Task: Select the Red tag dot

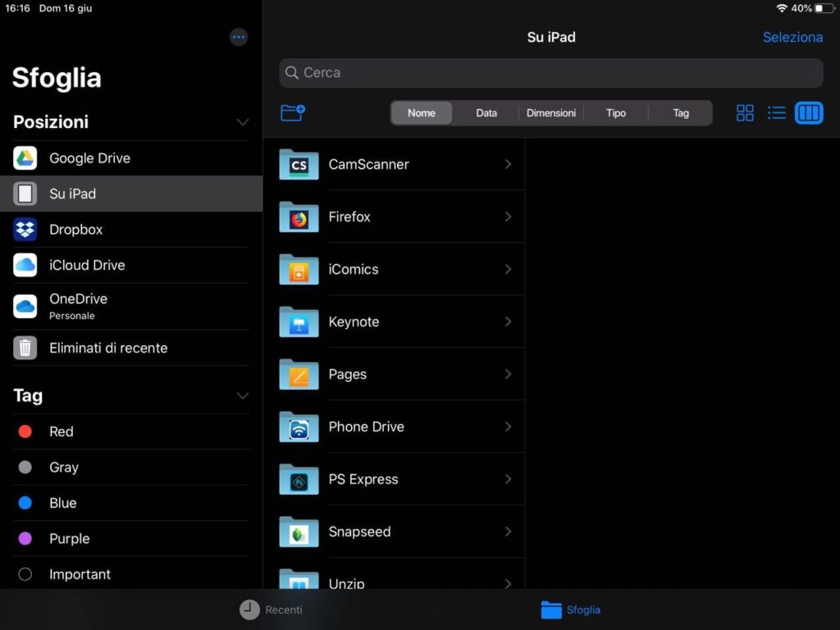Action: (x=25, y=431)
